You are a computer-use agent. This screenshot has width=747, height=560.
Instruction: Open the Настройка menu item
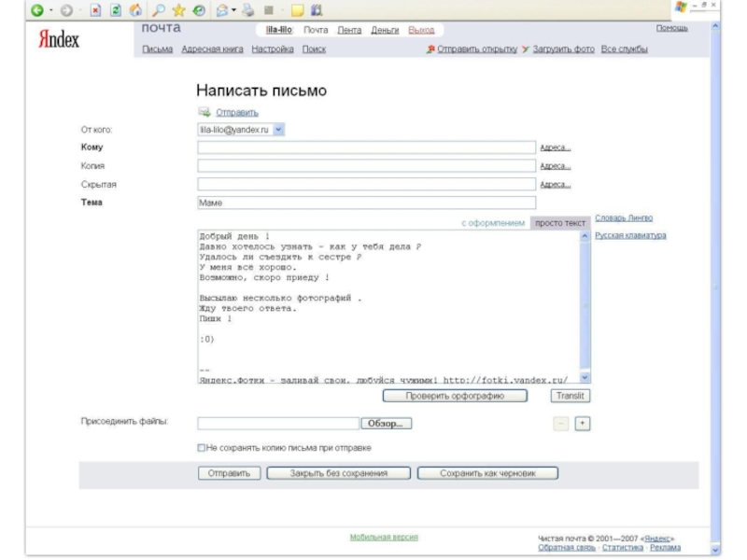pos(273,49)
